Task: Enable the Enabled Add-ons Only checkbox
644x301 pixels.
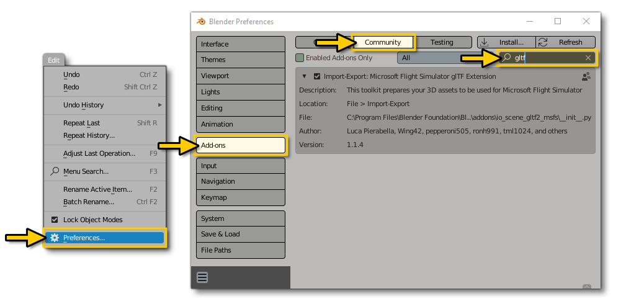Action: pyautogui.click(x=300, y=58)
